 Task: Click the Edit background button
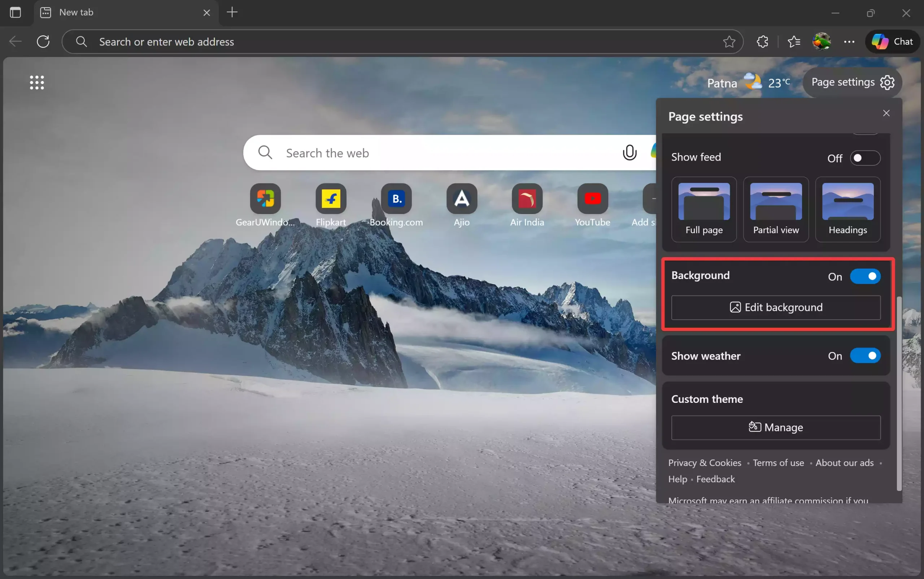[x=775, y=308]
